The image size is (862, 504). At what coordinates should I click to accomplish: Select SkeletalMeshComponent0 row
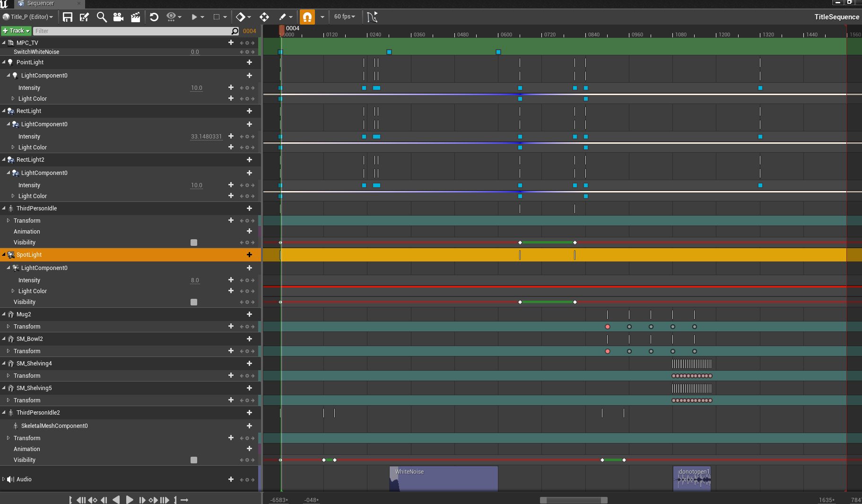pyautogui.click(x=130, y=426)
